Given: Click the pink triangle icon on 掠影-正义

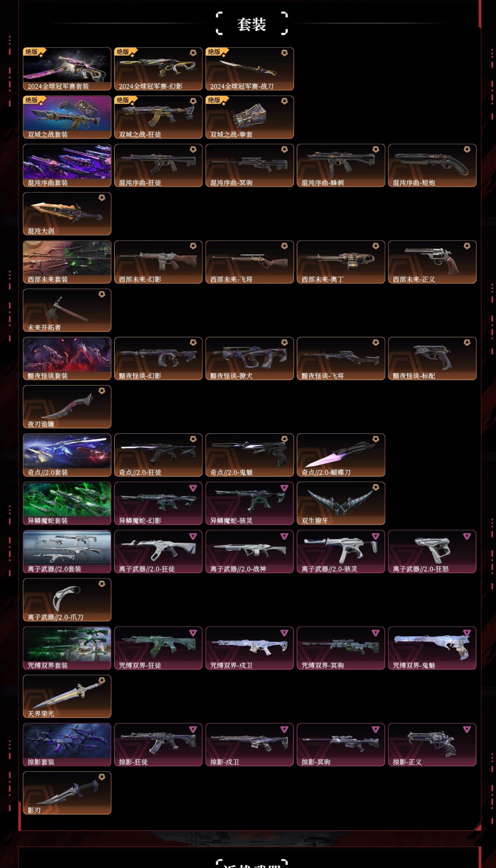Looking at the screenshot, I should (x=467, y=729).
